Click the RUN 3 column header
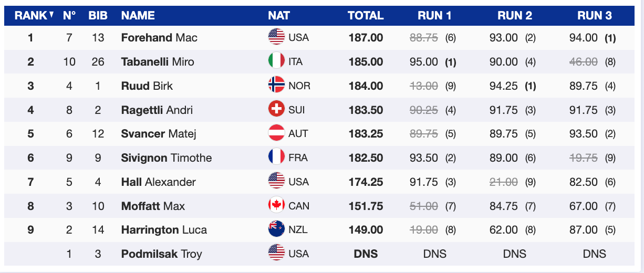The height and width of the screenshot is (273, 644). coord(594,15)
